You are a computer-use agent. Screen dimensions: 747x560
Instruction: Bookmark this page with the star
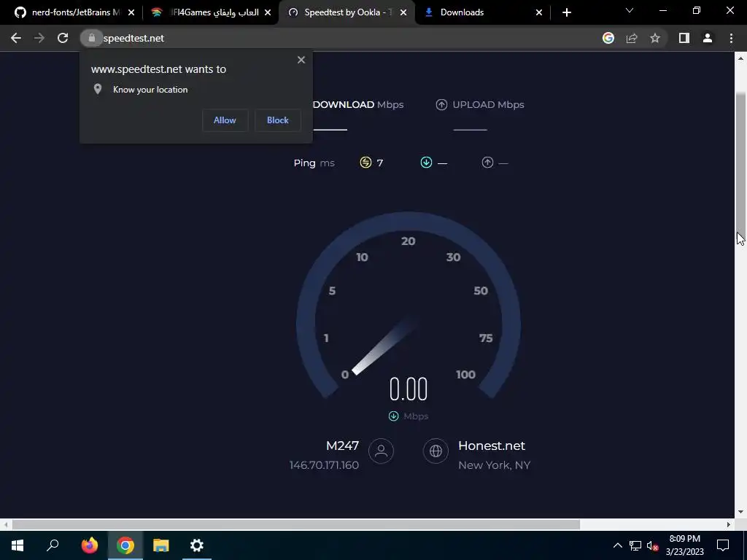[655, 38]
